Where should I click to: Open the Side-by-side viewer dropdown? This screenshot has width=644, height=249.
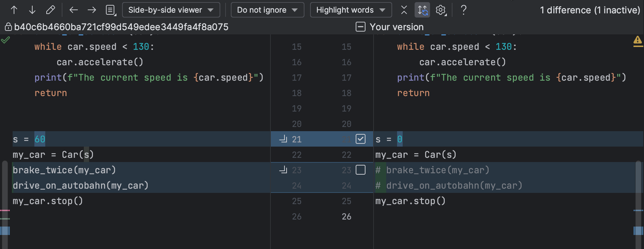[171, 10]
